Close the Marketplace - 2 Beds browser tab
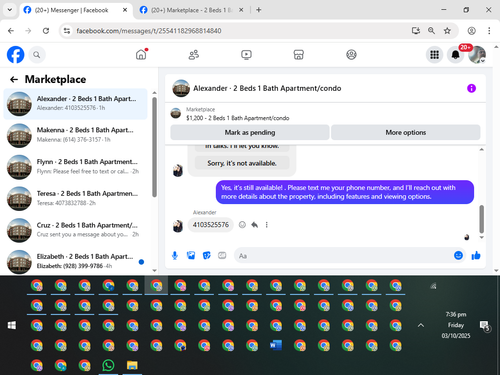Image resolution: width=500 pixels, height=375 pixels. click(x=241, y=10)
